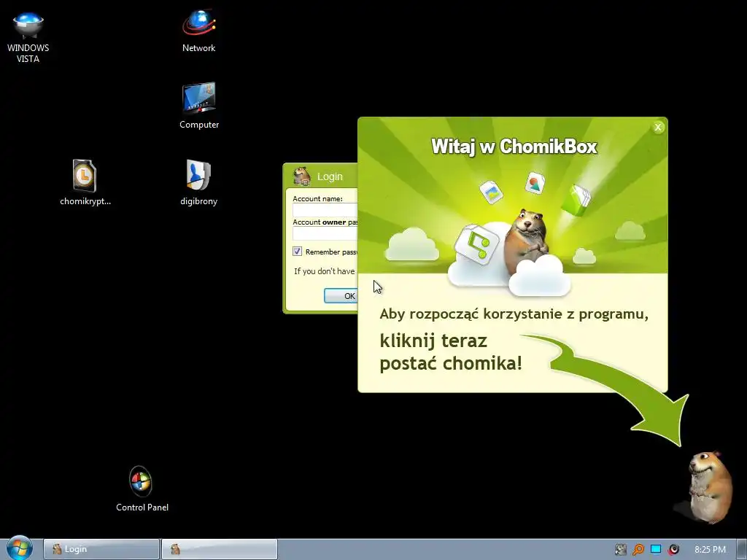The width and height of the screenshot is (747, 560).
Task: Click the Show Desktop strip by the clock
Action: coord(741,549)
